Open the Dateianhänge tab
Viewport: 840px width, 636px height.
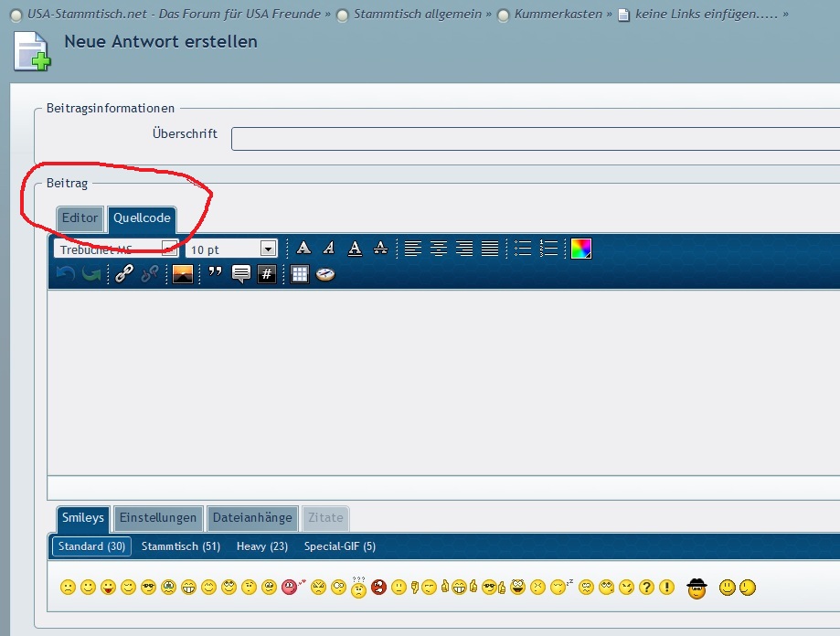click(252, 518)
